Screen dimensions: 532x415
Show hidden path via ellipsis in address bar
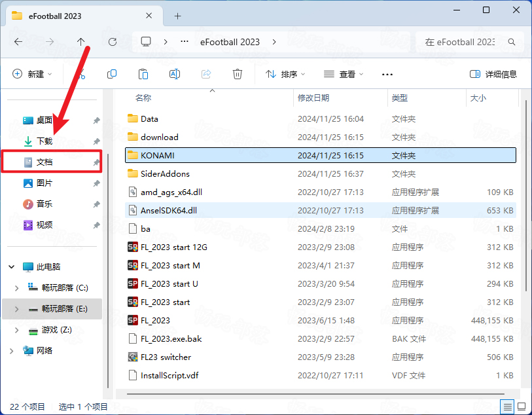tap(185, 42)
